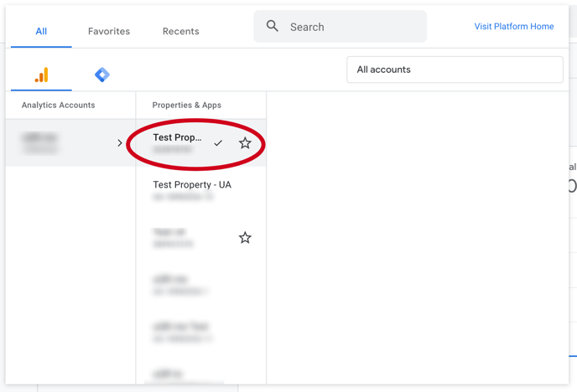Expand the analytics account chevron arrow
This screenshot has height=392, width=577.
click(120, 143)
